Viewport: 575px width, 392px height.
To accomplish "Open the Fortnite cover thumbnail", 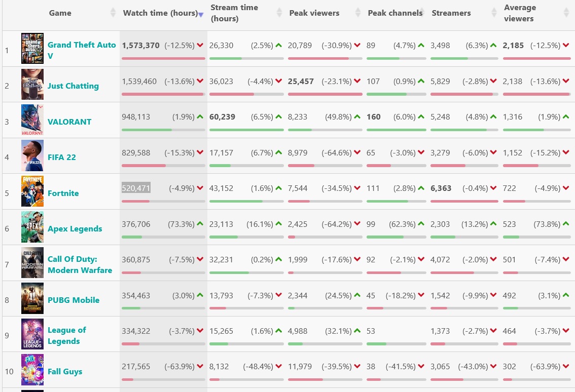I will click(x=32, y=191).
